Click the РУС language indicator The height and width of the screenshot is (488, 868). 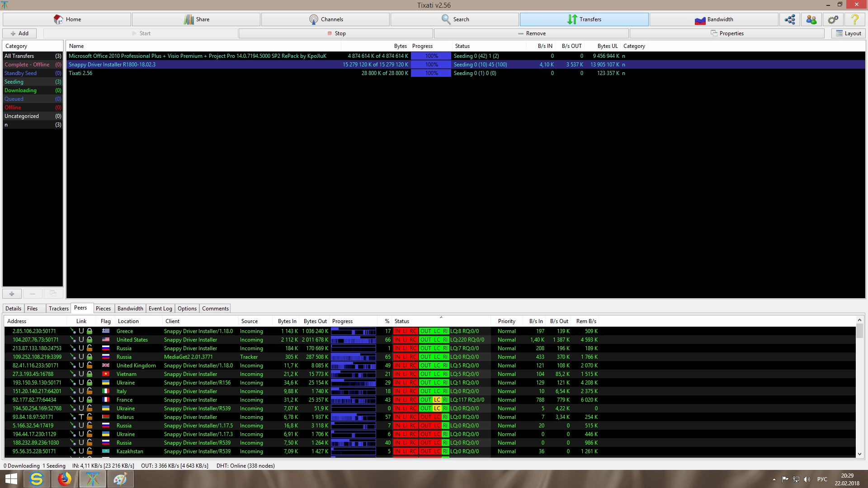coord(822,479)
